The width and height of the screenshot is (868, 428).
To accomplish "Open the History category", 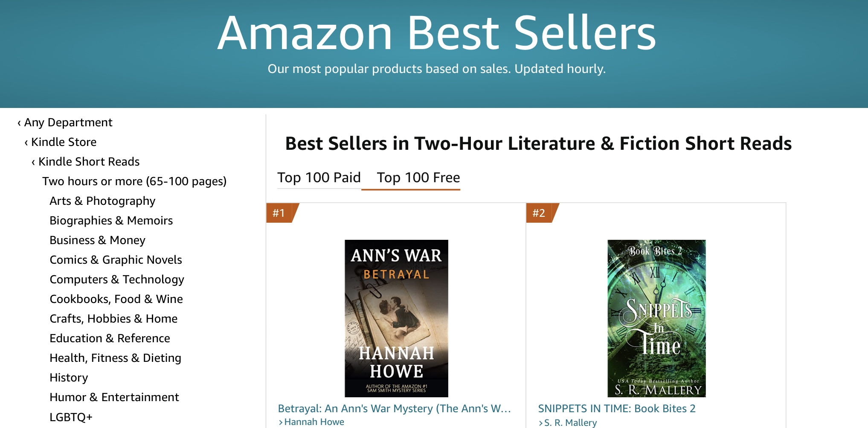I will click(x=69, y=378).
